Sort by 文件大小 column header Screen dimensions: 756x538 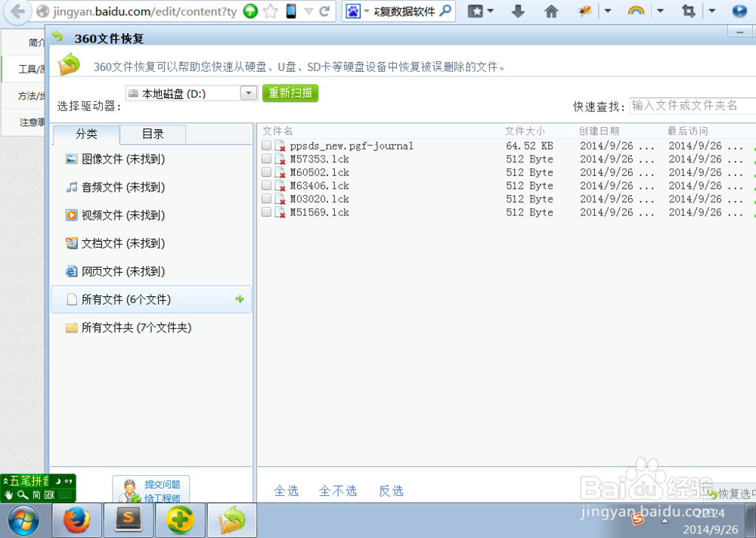tap(525, 131)
